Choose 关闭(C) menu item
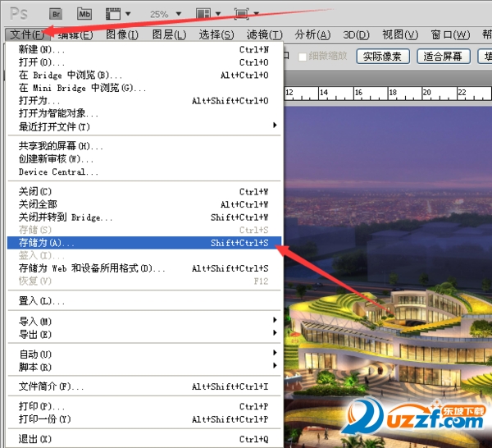The width and height of the screenshot is (492, 448). [144, 191]
